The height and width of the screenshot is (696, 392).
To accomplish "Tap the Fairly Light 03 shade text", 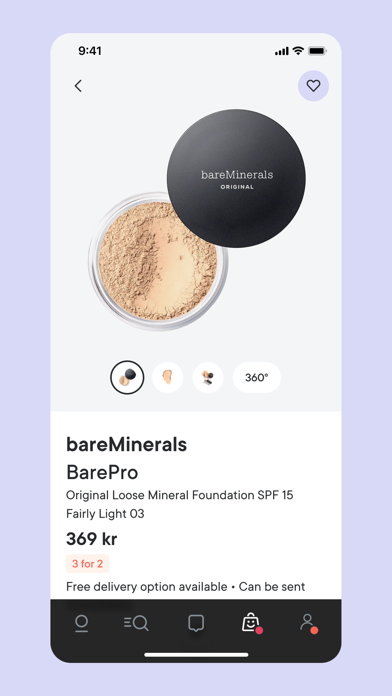I will [105, 514].
